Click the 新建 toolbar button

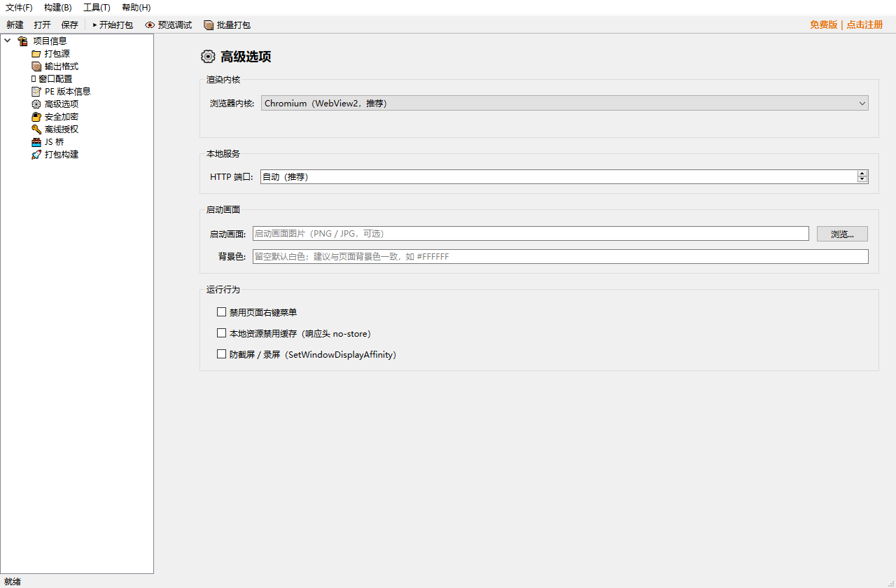[x=15, y=25]
